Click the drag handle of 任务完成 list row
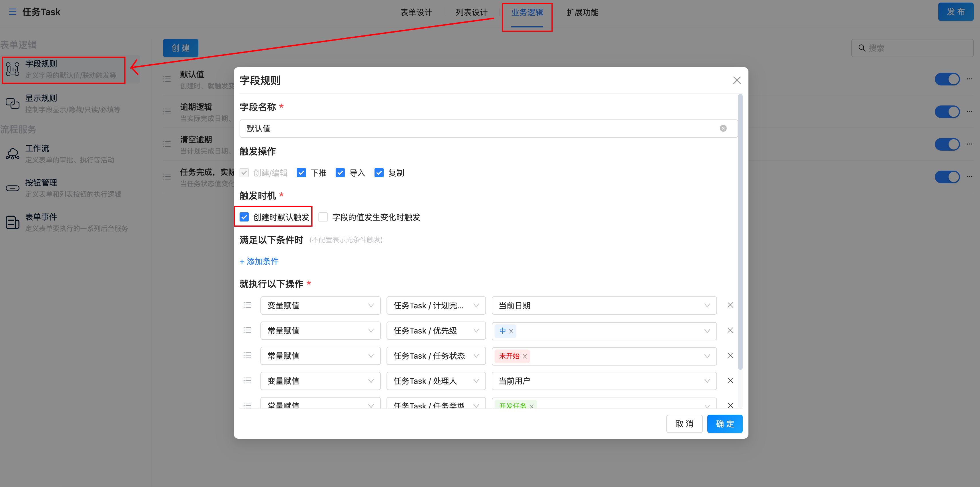Screen dimensions: 980x487 point(167,177)
